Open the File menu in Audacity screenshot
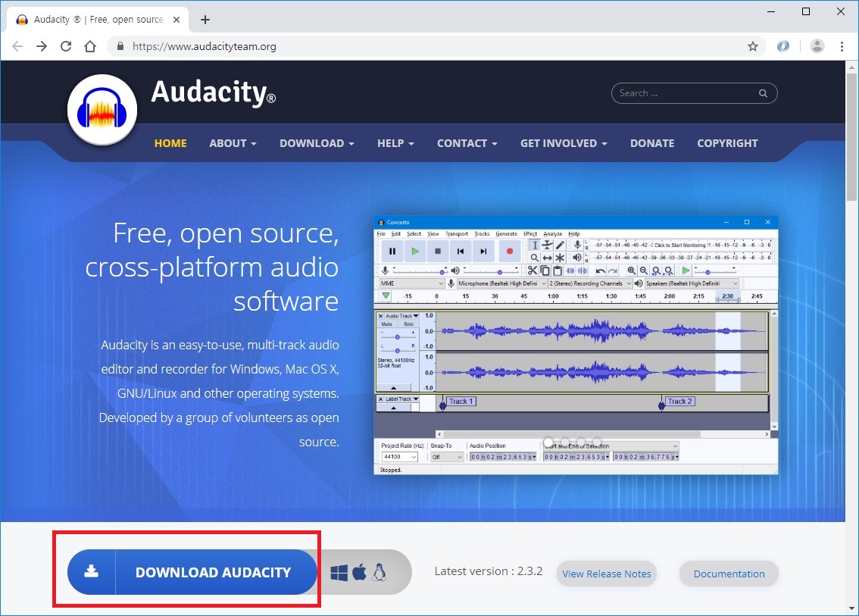The image size is (859, 616). 381,233
